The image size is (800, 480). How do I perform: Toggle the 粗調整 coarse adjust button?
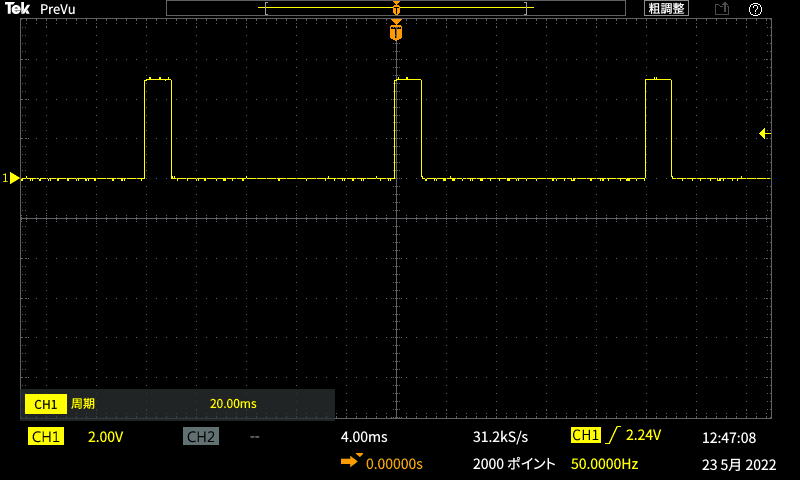tap(666, 8)
